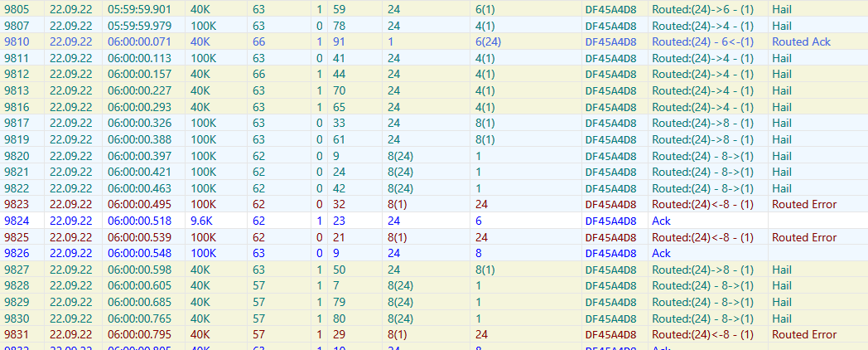This screenshot has height=350, width=868.
Task: Click the value 33 in row 9817
Action: (340, 123)
